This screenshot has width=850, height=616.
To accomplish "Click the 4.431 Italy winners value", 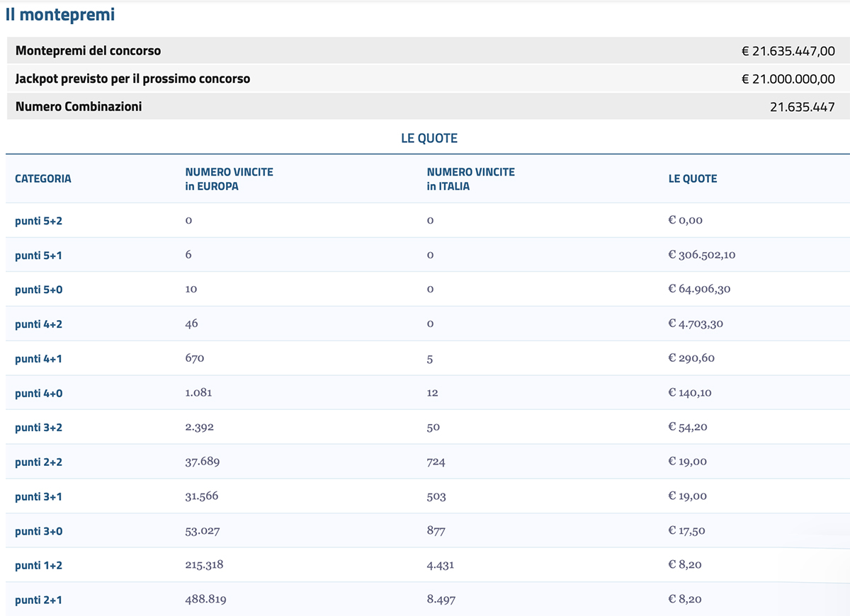I will [441, 565].
